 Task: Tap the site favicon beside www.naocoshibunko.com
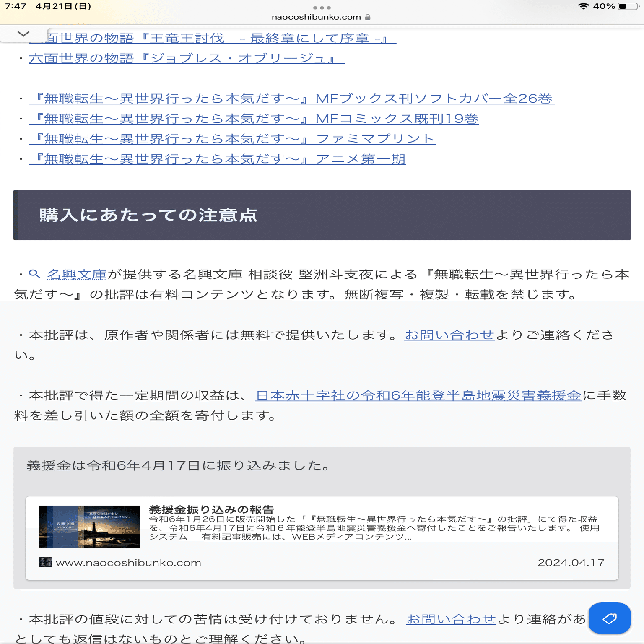(45, 562)
